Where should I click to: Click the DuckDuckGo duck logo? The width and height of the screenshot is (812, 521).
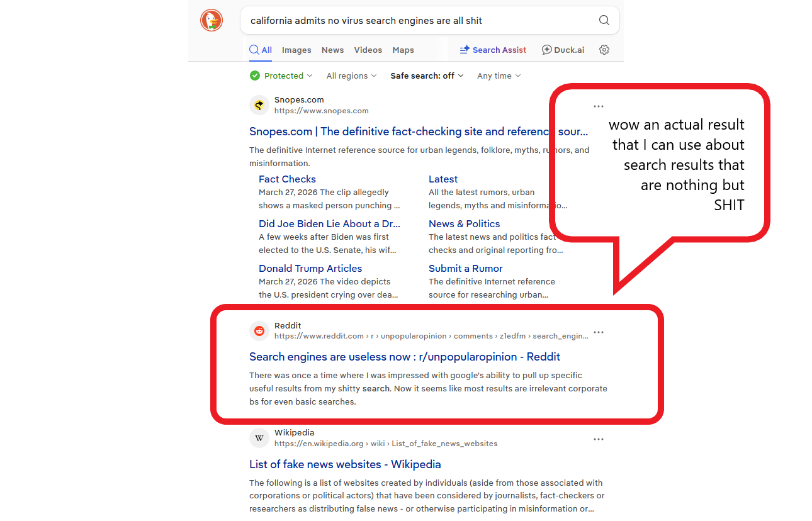tap(211, 20)
